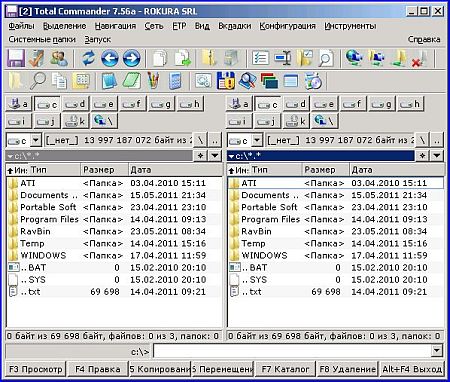Open the Файлы menu
Viewport: 450px width, 382px height.
pyautogui.click(x=21, y=26)
